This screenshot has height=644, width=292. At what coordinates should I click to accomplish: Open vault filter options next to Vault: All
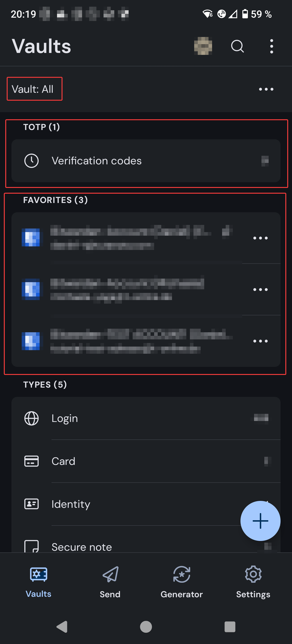point(266,89)
